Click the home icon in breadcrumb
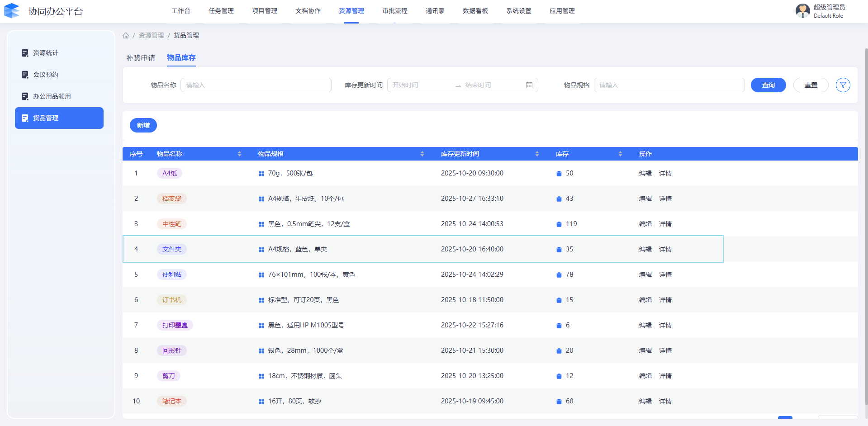The width and height of the screenshot is (868, 426). point(126,35)
